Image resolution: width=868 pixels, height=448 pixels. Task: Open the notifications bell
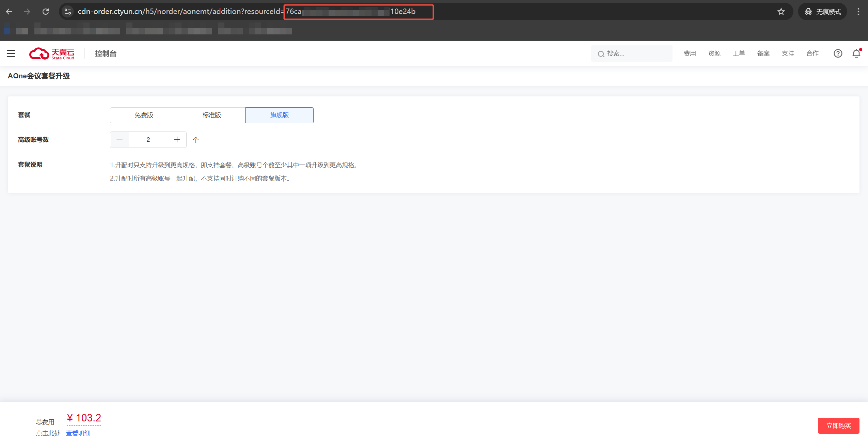point(856,53)
